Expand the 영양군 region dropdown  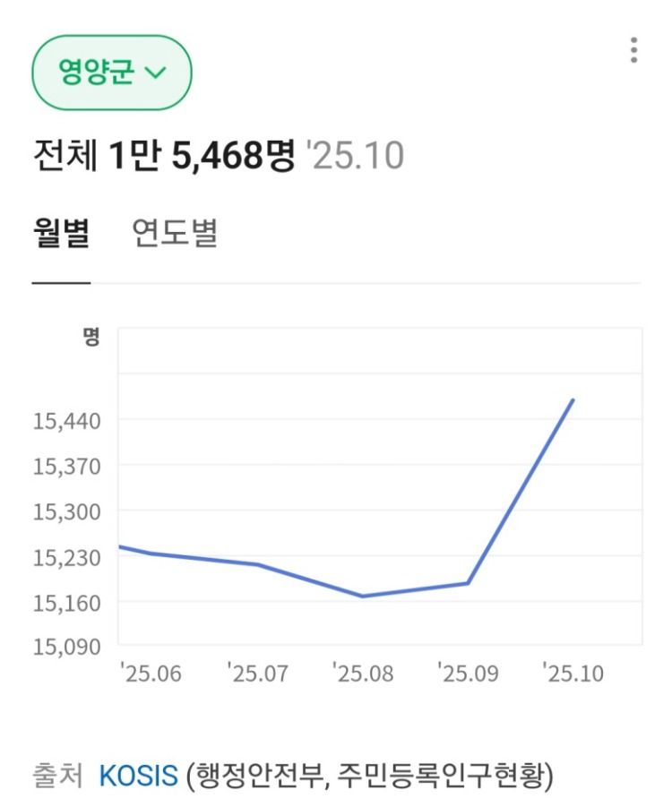pos(112,73)
